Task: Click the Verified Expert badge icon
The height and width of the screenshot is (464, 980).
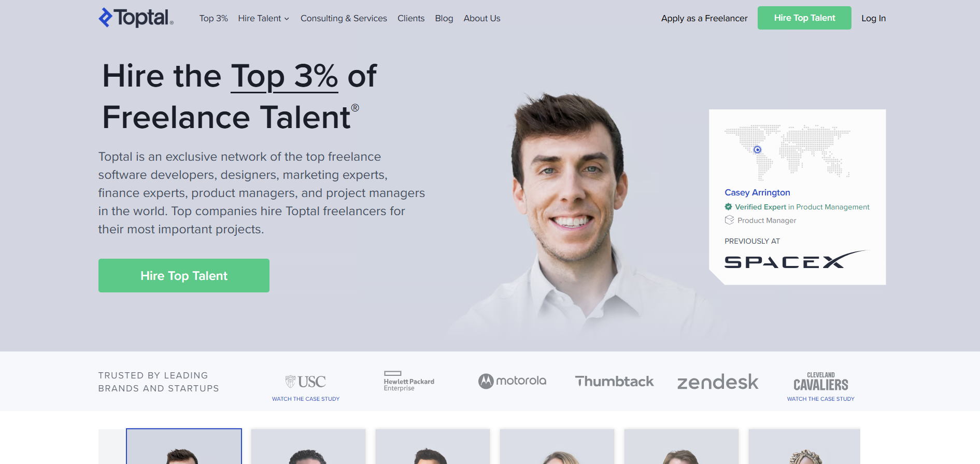Action: [728, 207]
